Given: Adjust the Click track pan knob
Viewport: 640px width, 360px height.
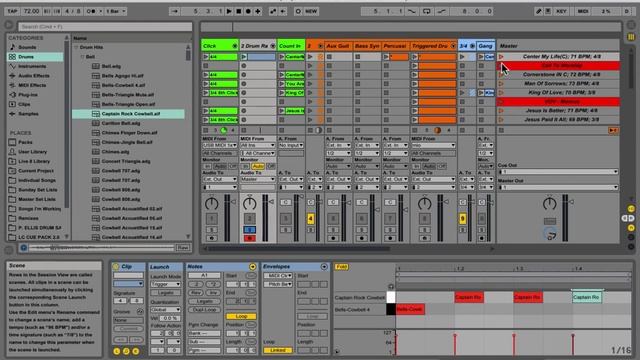Looking at the screenshot, I should [x=211, y=203].
